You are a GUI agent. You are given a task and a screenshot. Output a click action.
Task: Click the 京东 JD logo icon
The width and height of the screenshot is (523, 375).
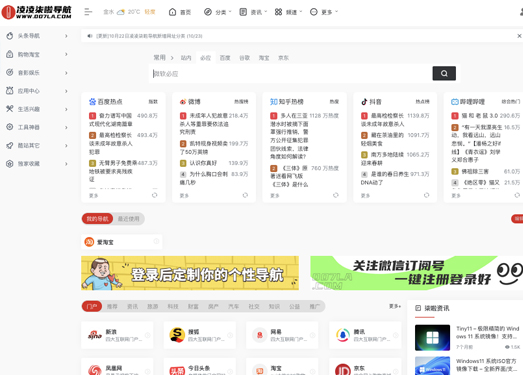tap(343, 370)
